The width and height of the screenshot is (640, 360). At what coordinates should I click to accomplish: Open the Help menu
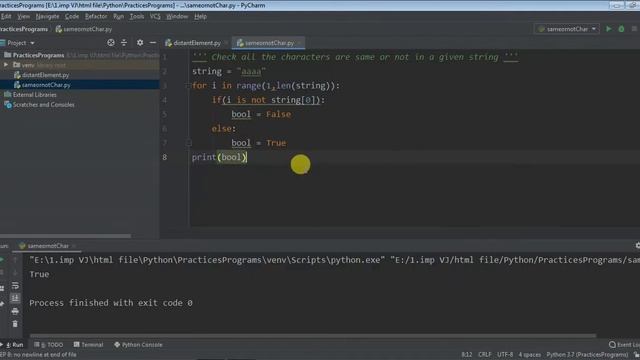200,16
